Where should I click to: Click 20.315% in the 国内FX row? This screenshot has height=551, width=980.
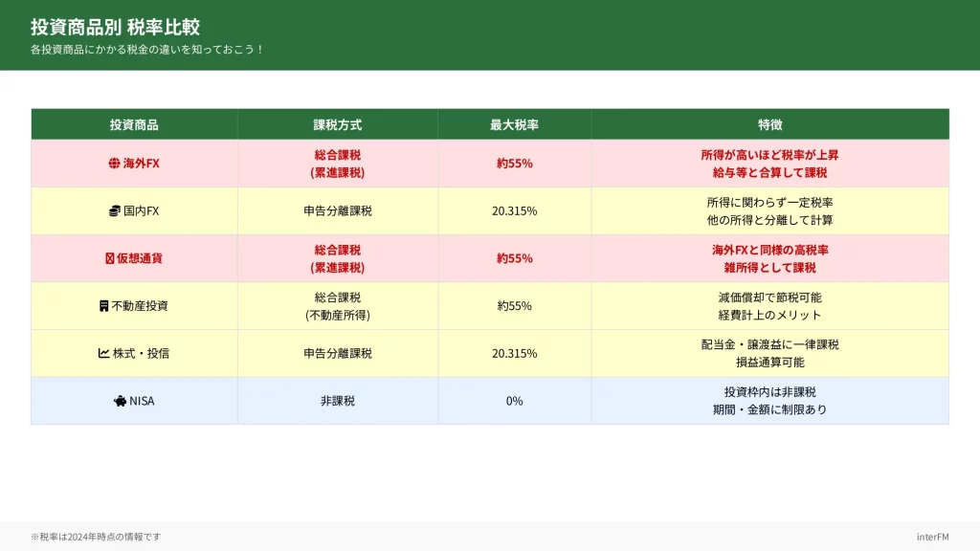514,210
